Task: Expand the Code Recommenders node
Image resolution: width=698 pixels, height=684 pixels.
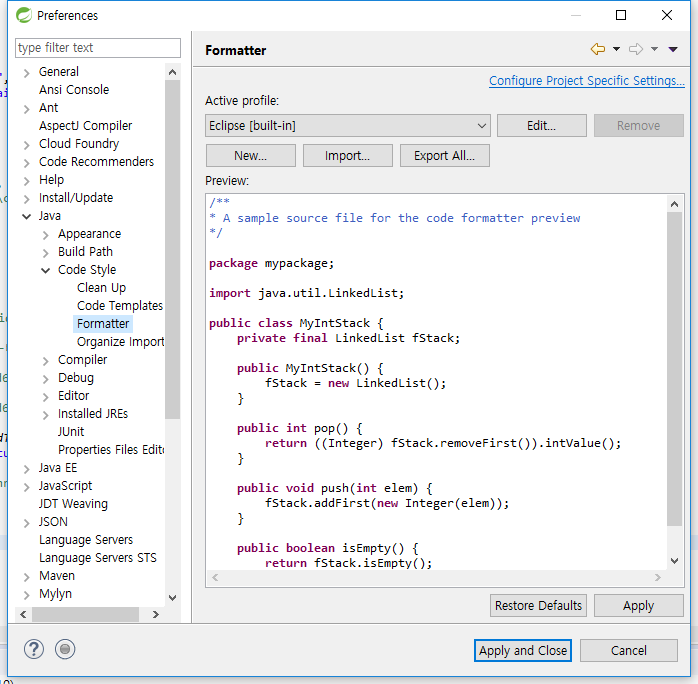Action: [x=27, y=163]
